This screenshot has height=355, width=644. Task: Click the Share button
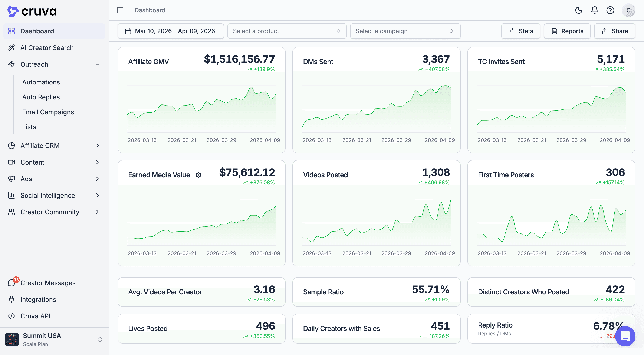pyautogui.click(x=615, y=31)
